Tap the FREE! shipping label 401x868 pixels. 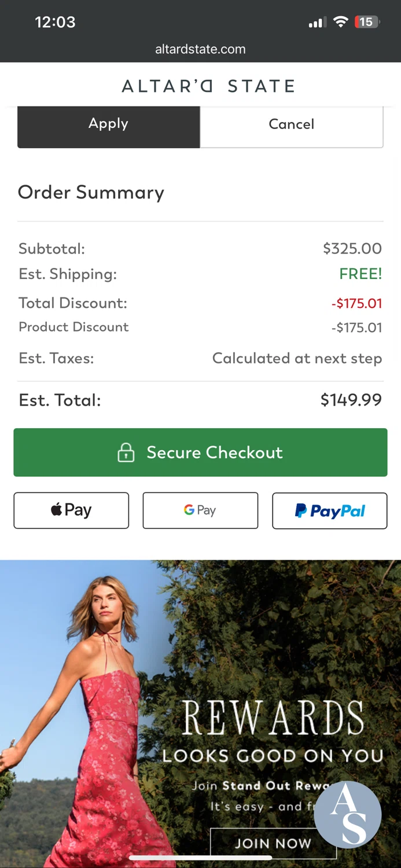(x=360, y=274)
